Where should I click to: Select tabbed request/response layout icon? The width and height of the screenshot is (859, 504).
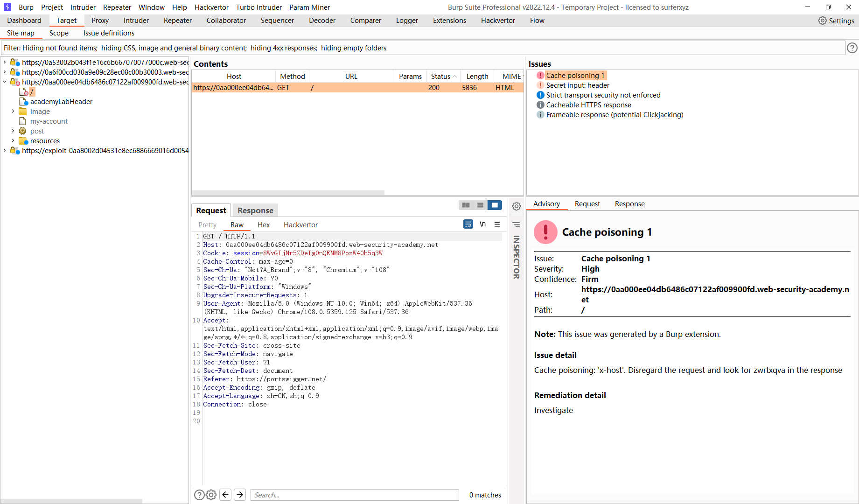tap(495, 205)
